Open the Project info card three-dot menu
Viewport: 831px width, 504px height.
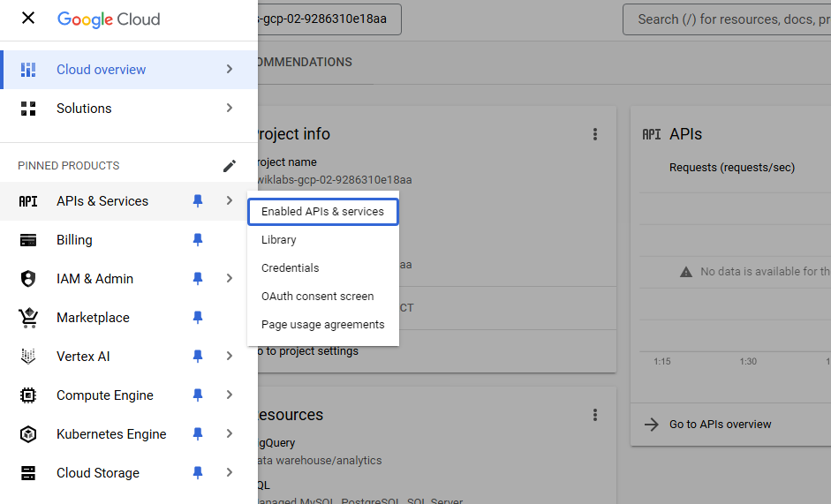(x=595, y=134)
